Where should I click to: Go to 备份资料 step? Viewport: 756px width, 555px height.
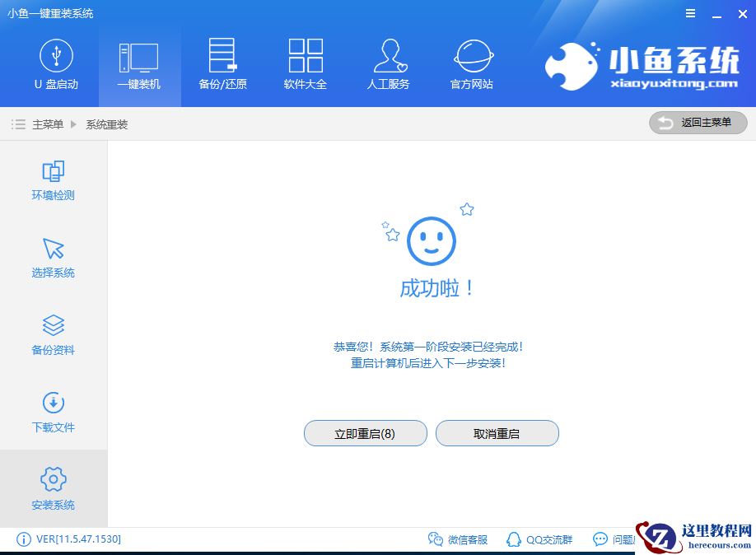click(x=53, y=333)
